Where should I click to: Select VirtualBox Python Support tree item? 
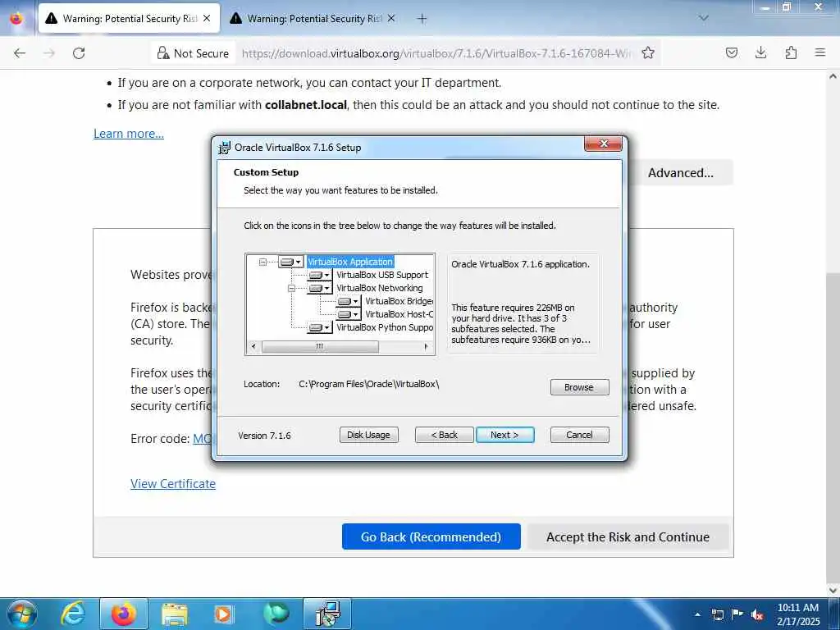(385, 327)
